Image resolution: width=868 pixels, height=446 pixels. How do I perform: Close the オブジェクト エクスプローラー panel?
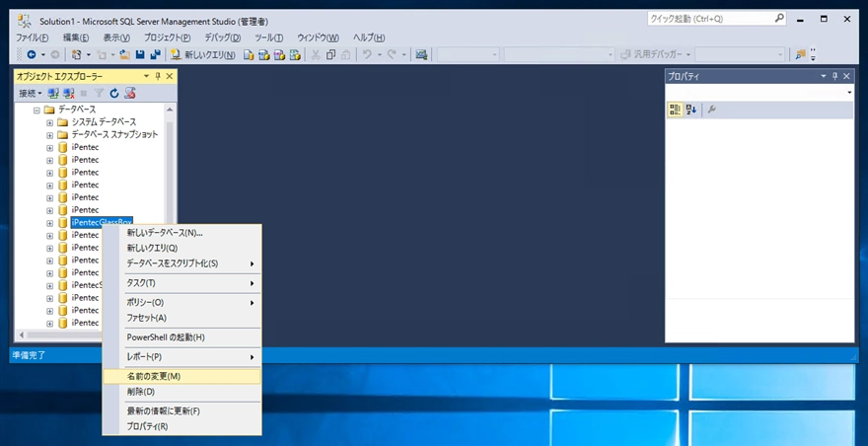170,76
